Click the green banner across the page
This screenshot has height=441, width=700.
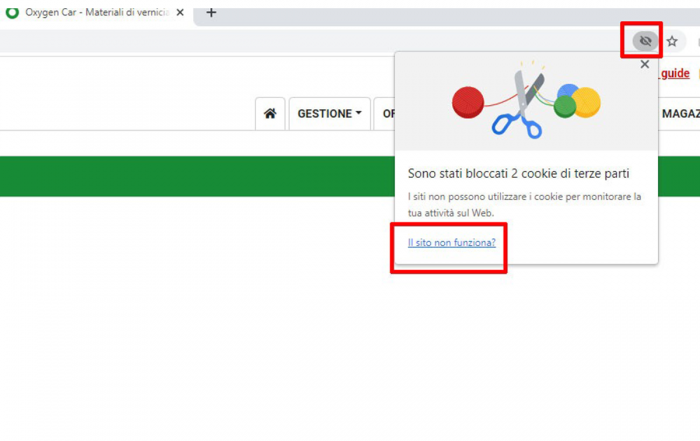tap(196, 176)
